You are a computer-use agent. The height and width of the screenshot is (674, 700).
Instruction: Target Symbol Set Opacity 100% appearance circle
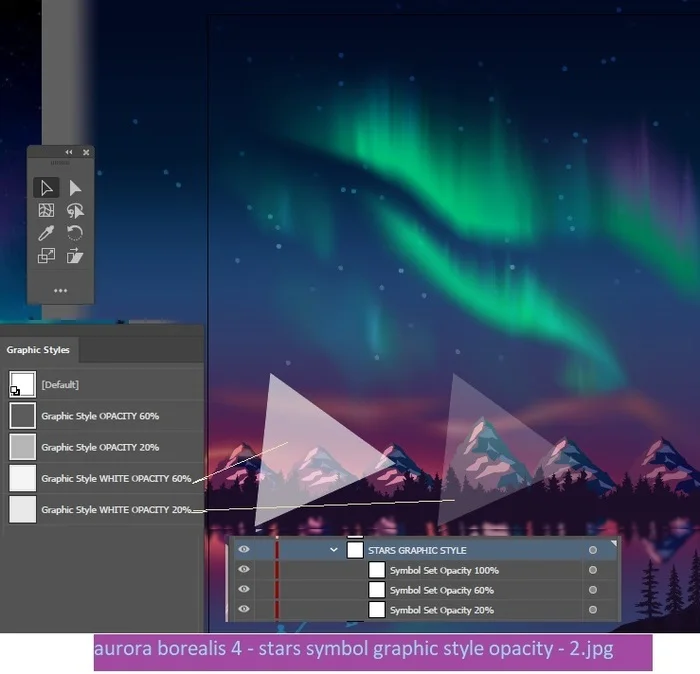click(x=593, y=570)
